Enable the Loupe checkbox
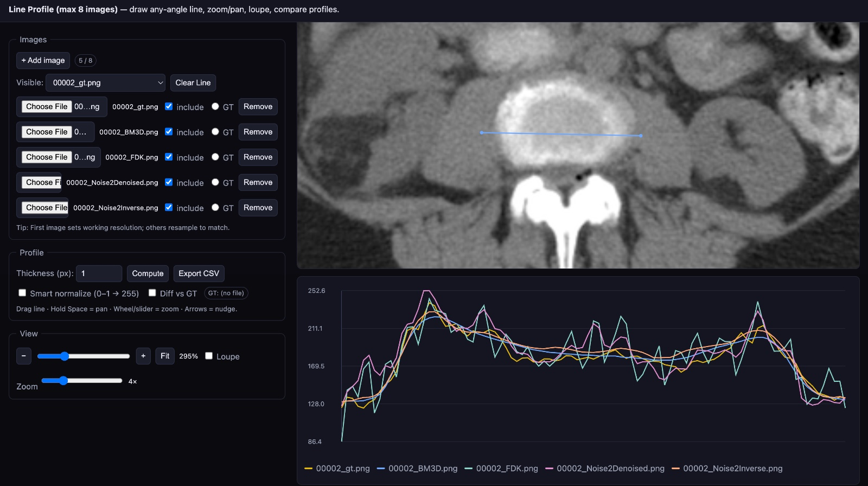Screen dimensions: 868x486 coord(209,356)
